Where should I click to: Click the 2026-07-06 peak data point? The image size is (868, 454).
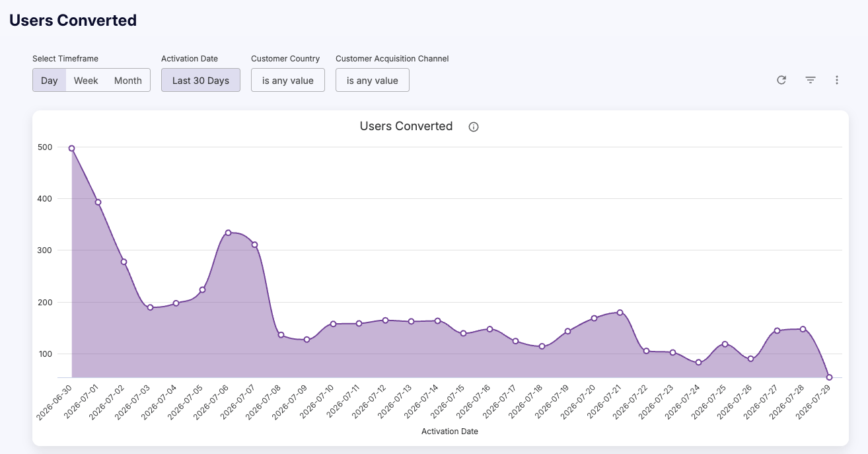coord(228,233)
